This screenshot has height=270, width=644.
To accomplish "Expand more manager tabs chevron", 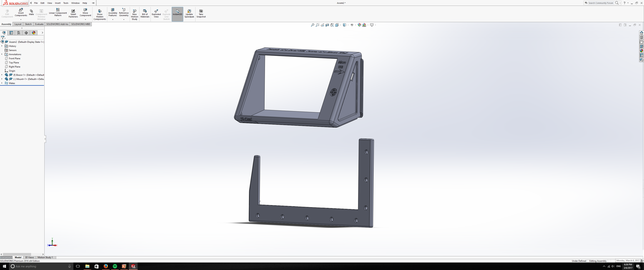I will (42, 33).
